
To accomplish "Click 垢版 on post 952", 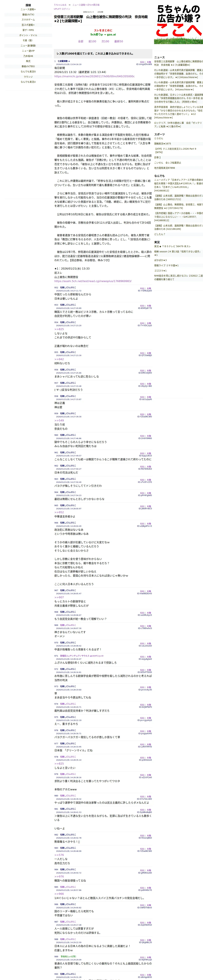I will click(x=142, y=288).
